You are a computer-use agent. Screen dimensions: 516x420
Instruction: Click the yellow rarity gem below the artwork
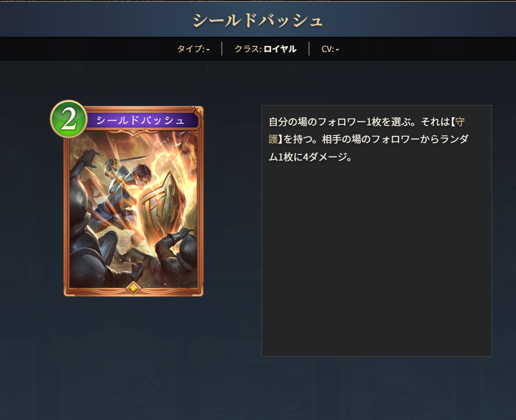(133, 288)
